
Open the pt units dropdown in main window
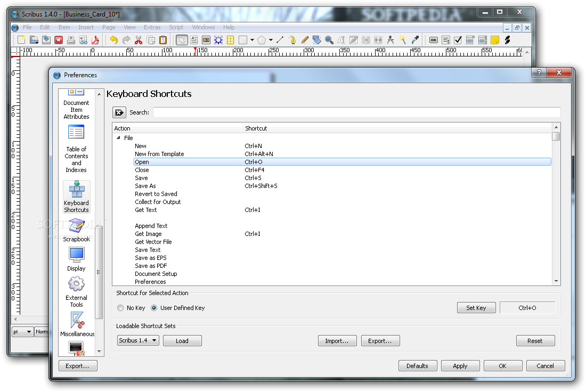pos(22,331)
